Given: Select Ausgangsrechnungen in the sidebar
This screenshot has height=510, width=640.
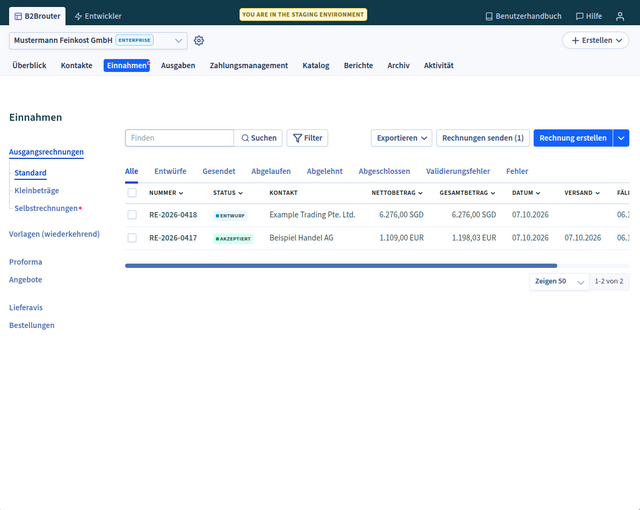Looking at the screenshot, I should pyautogui.click(x=47, y=152).
